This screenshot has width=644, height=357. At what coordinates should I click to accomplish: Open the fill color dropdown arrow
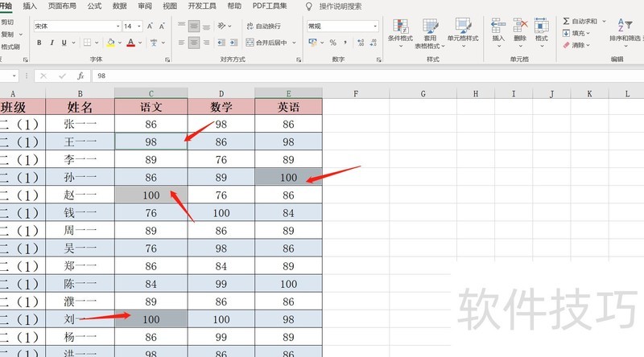tap(120, 43)
